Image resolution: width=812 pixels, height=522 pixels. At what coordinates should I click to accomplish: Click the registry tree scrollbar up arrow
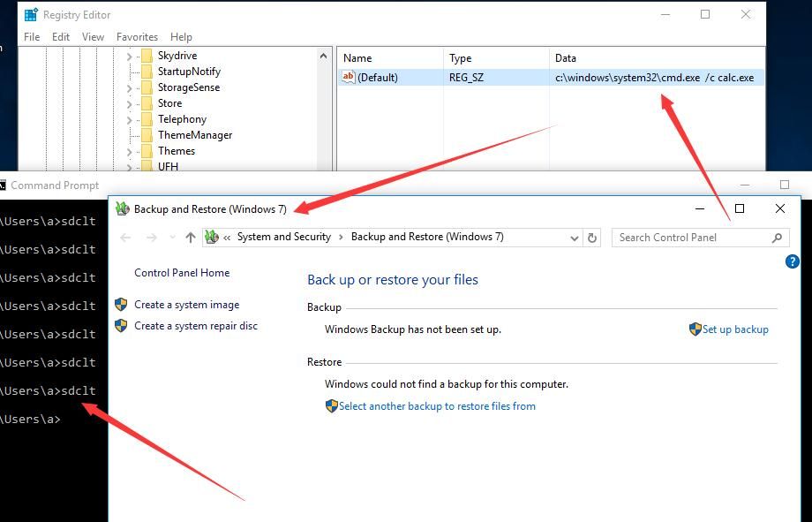coord(324,56)
